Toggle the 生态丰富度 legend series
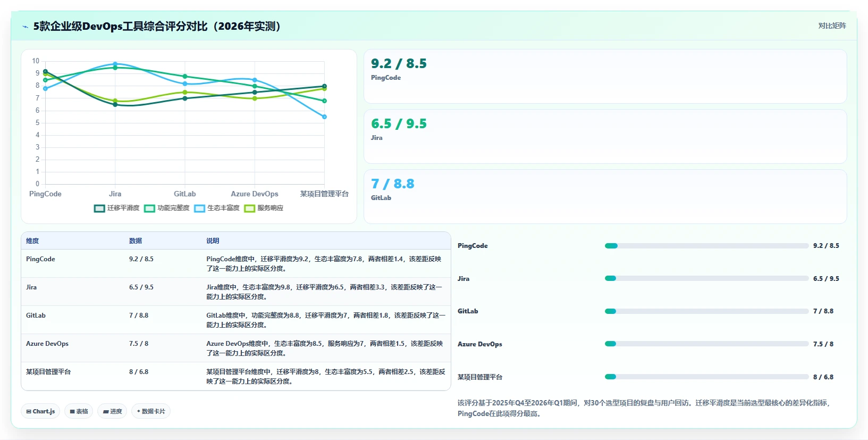868x440 pixels. [x=217, y=208]
